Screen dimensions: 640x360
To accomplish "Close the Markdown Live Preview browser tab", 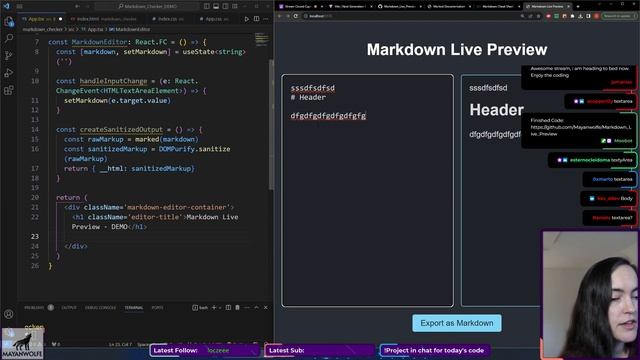I will point(568,7).
